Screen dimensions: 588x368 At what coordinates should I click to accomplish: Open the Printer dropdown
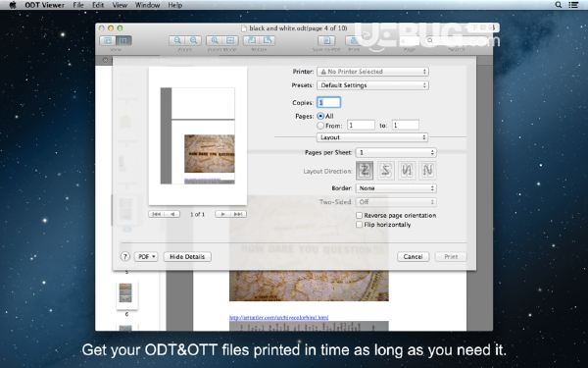372,72
